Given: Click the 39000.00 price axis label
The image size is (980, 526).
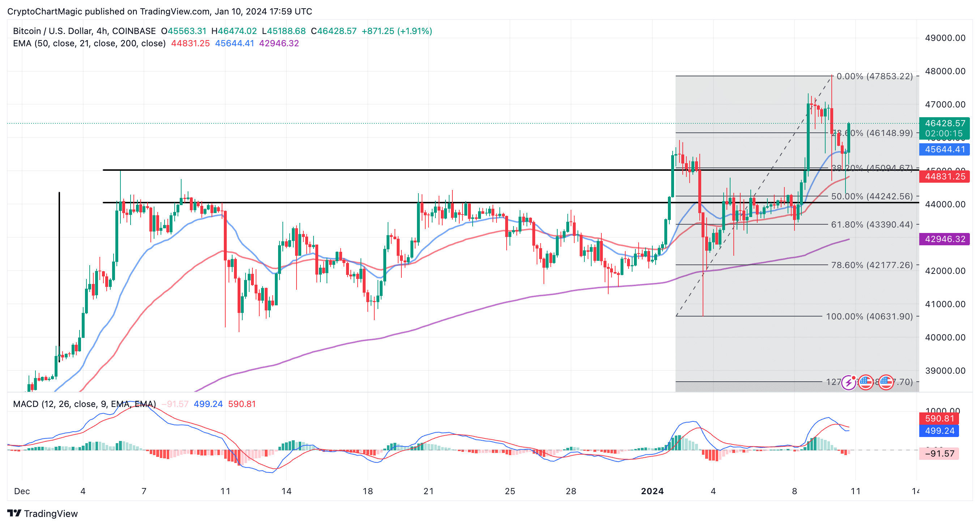Looking at the screenshot, I should tap(945, 371).
